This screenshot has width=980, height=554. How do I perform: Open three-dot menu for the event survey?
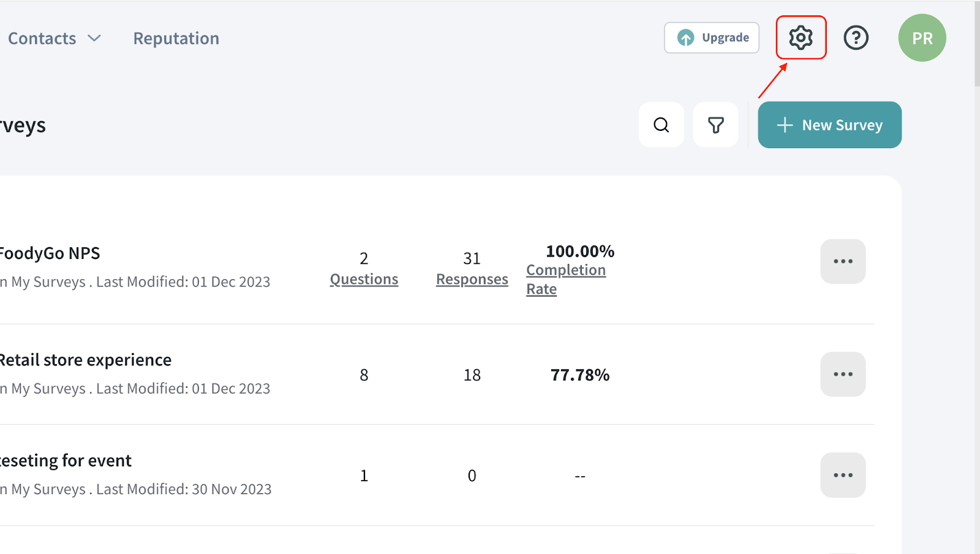pos(843,475)
